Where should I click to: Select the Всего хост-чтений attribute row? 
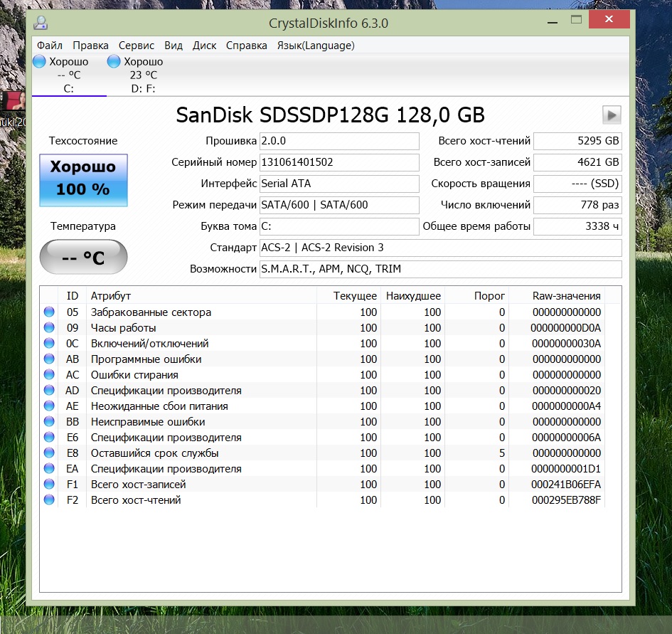(x=323, y=500)
